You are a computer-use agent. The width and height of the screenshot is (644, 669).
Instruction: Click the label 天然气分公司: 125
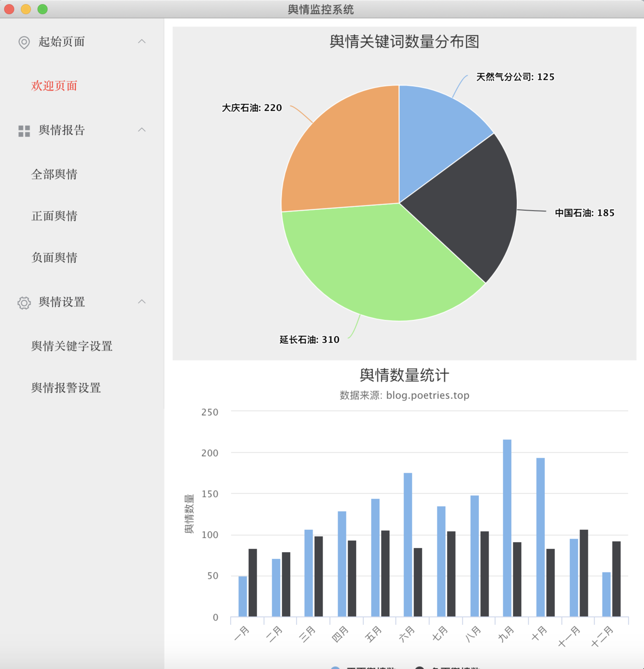pos(515,77)
